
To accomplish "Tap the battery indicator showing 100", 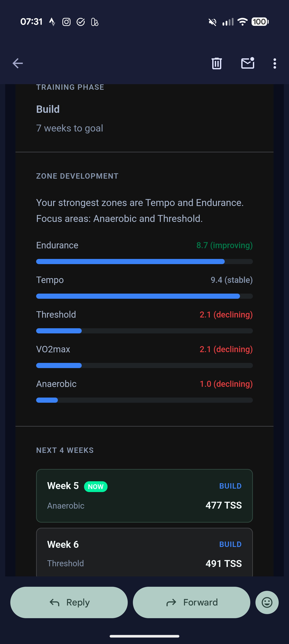I will coord(260,22).
